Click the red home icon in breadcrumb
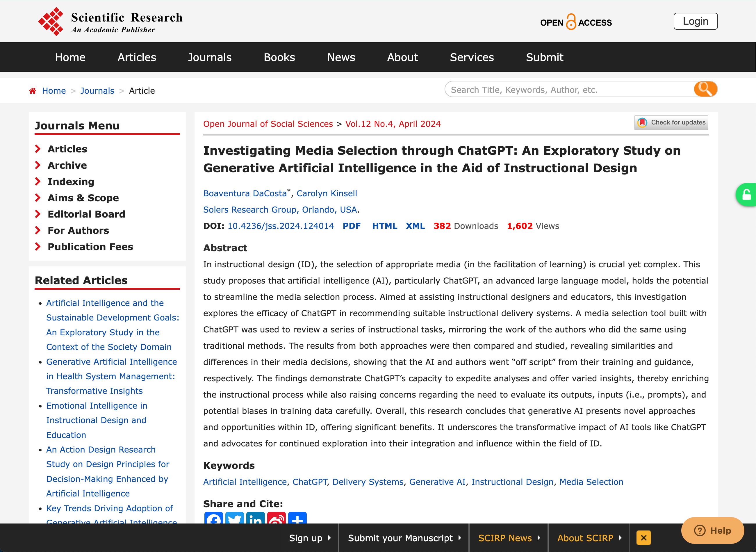Screen dimensions: 756x552 32,90
